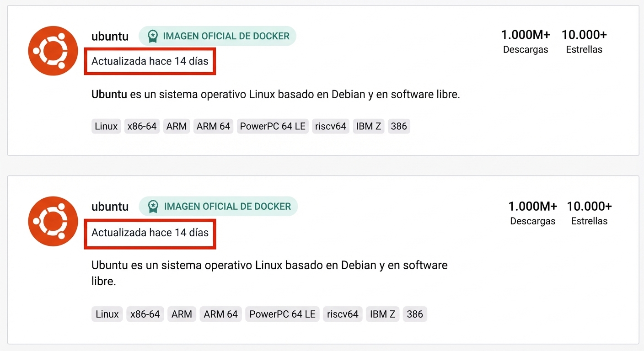644x351 pixels.
Task: Click the 'Descargas' label in upper card
Action: coord(526,50)
